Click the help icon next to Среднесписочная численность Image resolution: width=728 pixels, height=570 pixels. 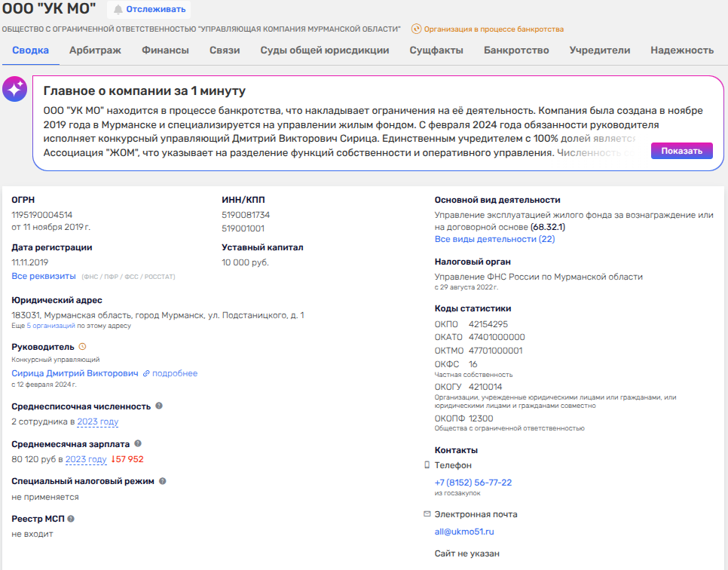(159, 406)
